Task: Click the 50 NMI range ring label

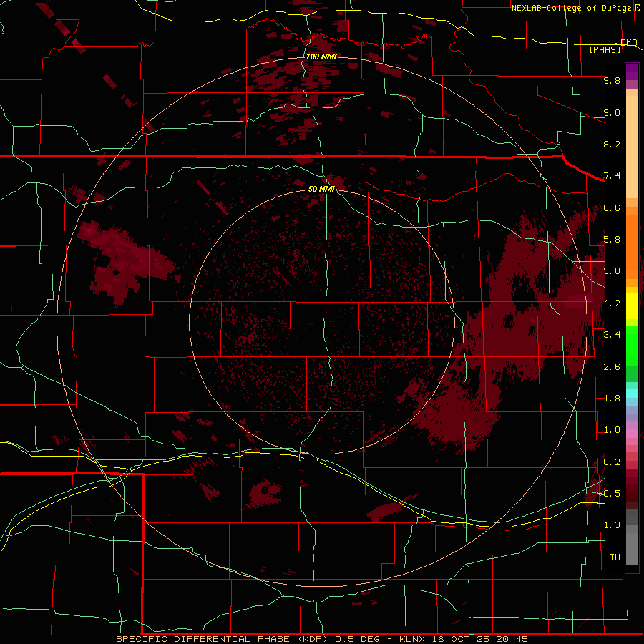Action: 321,189
